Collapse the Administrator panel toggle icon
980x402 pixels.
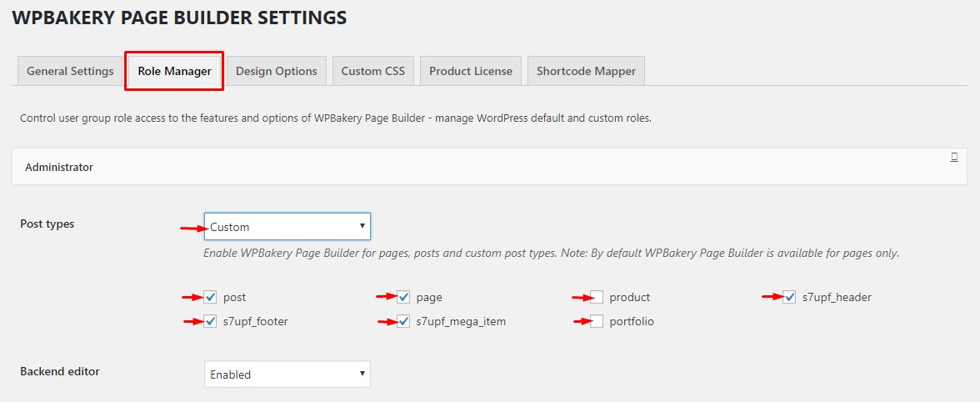coord(953,157)
